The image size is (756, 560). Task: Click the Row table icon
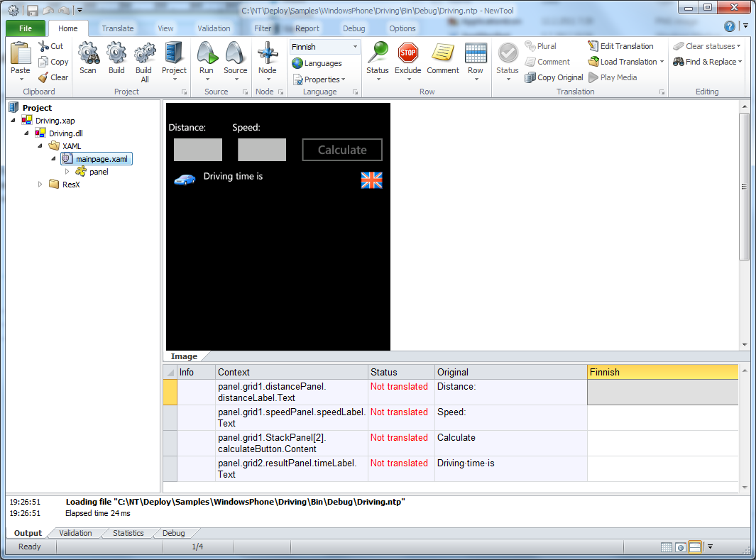coord(476,53)
